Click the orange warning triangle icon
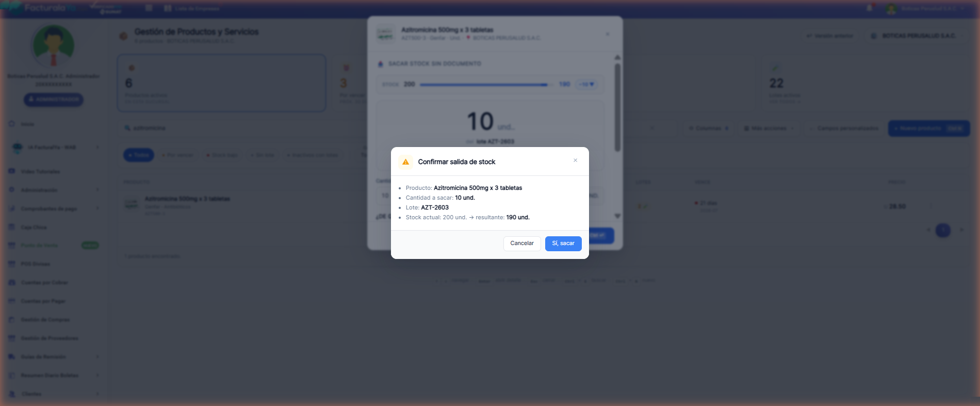This screenshot has width=980, height=406. [405, 162]
